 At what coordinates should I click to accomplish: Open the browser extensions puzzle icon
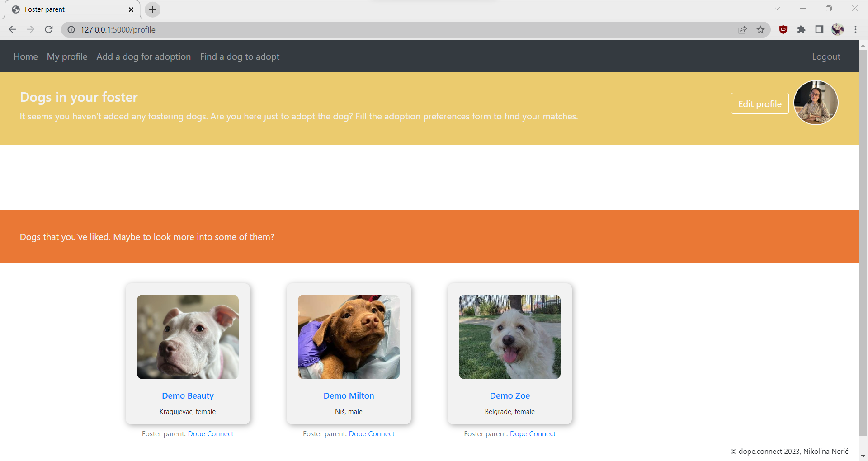pyautogui.click(x=802, y=29)
